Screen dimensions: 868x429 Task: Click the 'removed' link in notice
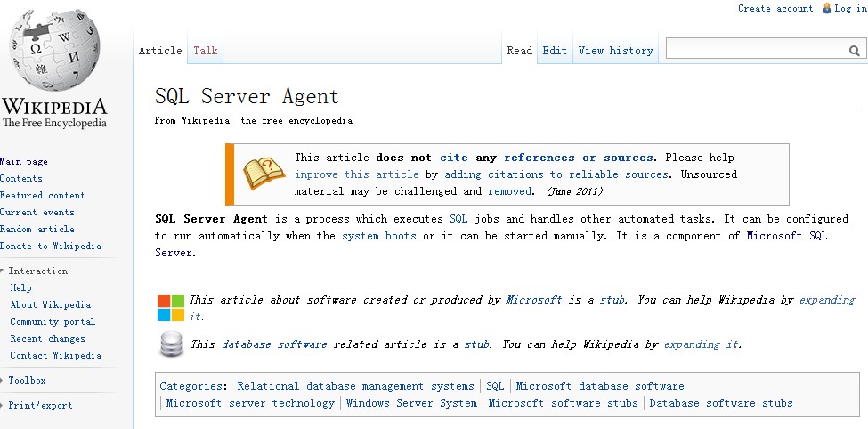(509, 191)
